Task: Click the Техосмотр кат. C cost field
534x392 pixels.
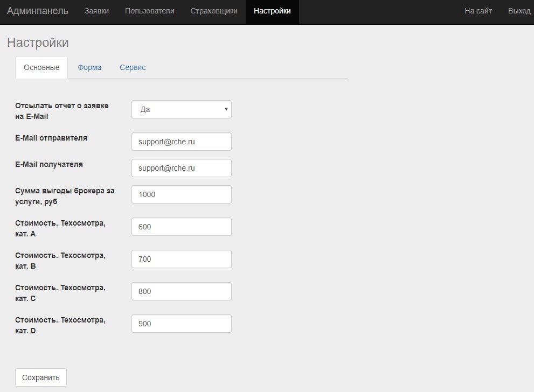Action: [x=181, y=291]
